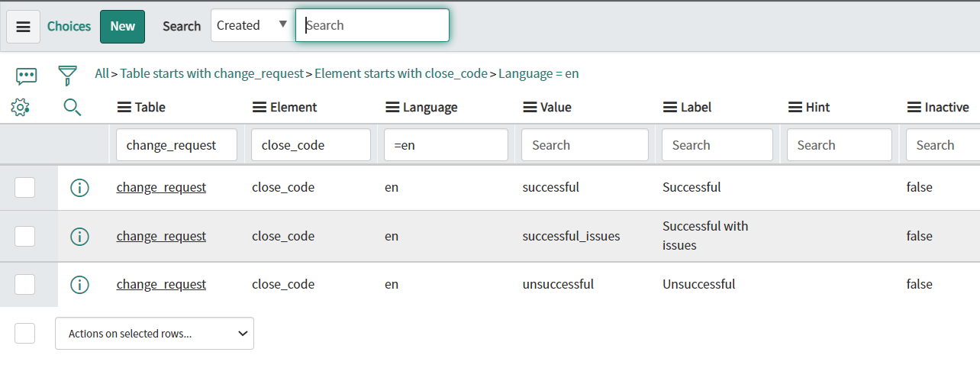Screen dimensions: 980x365
Task: Open the Table column options menu icon
Action: tap(124, 108)
